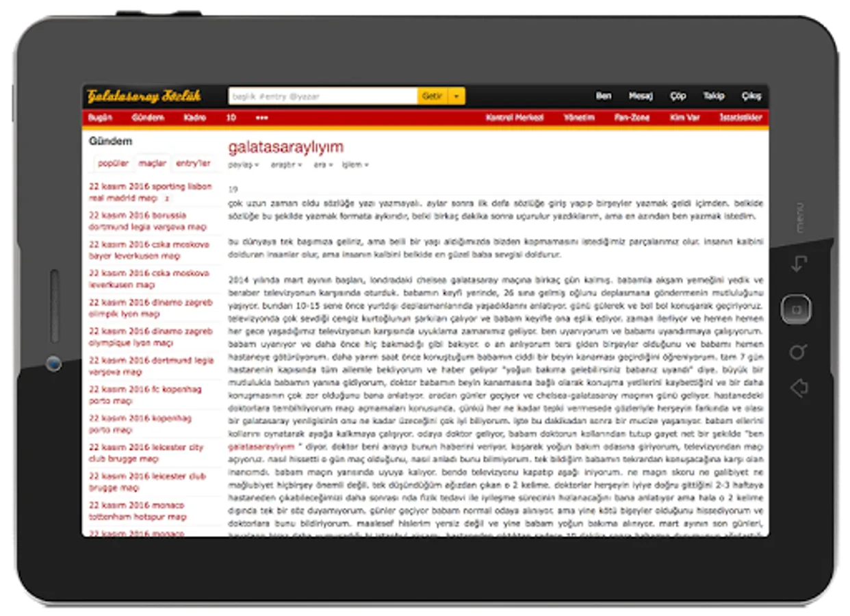Click the galatasaraylıyım link inside entry text

pos(261,446)
